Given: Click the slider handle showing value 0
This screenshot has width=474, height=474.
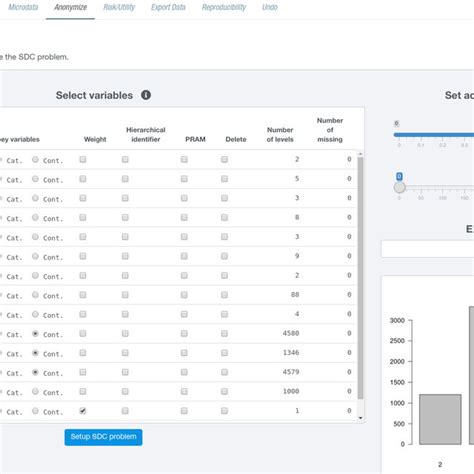Looking at the screenshot, I should pos(399,187).
